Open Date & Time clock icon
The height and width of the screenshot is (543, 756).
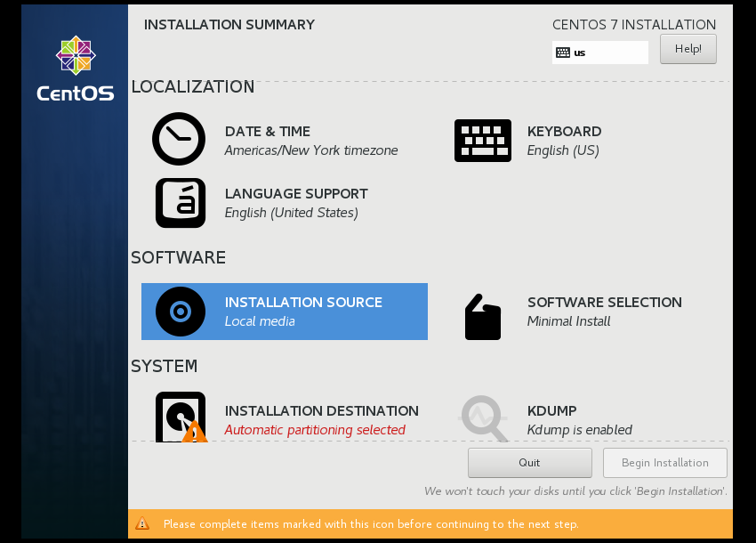[179, 139]
